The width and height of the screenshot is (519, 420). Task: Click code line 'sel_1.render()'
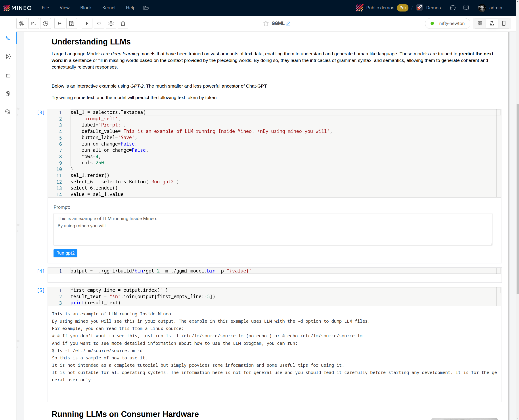tap(90, 175)
